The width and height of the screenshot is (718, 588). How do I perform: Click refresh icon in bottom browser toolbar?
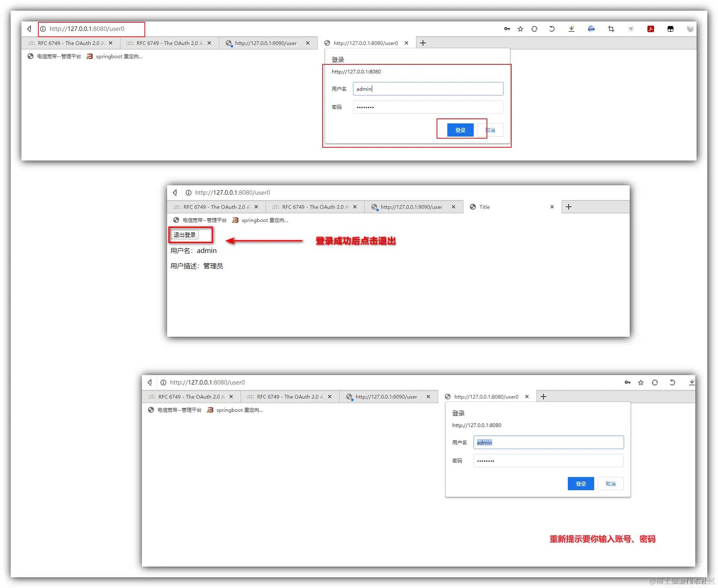pyautogui.click(x=655, y=383)
